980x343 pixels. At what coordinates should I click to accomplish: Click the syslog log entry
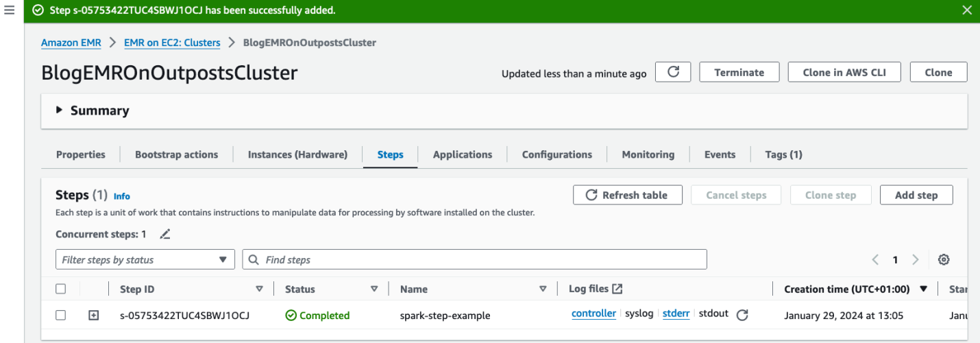click(639, 314)
